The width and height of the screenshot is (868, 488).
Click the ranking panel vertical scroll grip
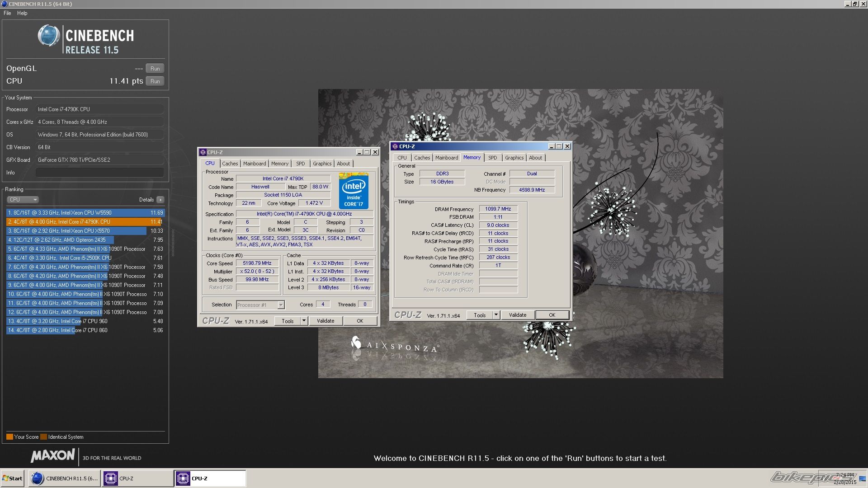[172, 243]
